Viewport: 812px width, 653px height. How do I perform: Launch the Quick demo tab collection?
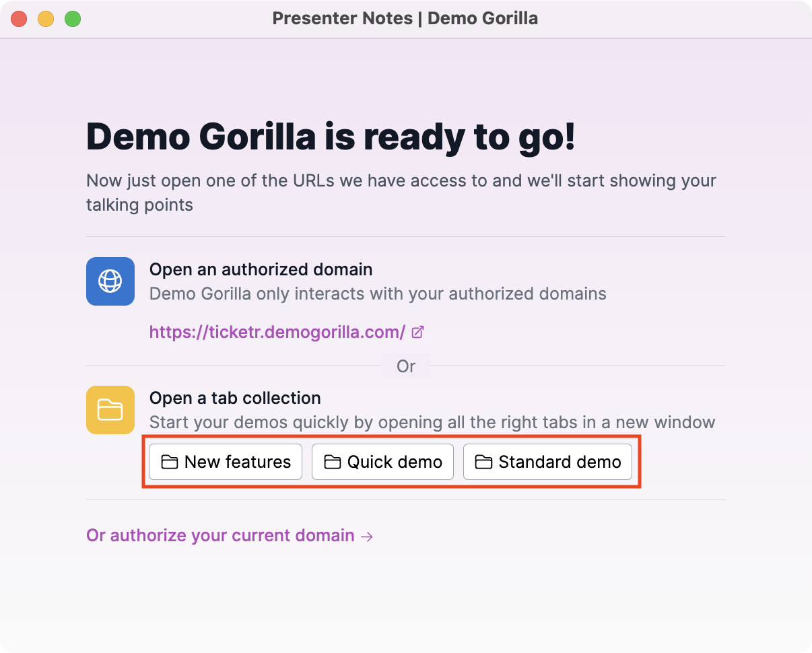click(x=382, y=462)
